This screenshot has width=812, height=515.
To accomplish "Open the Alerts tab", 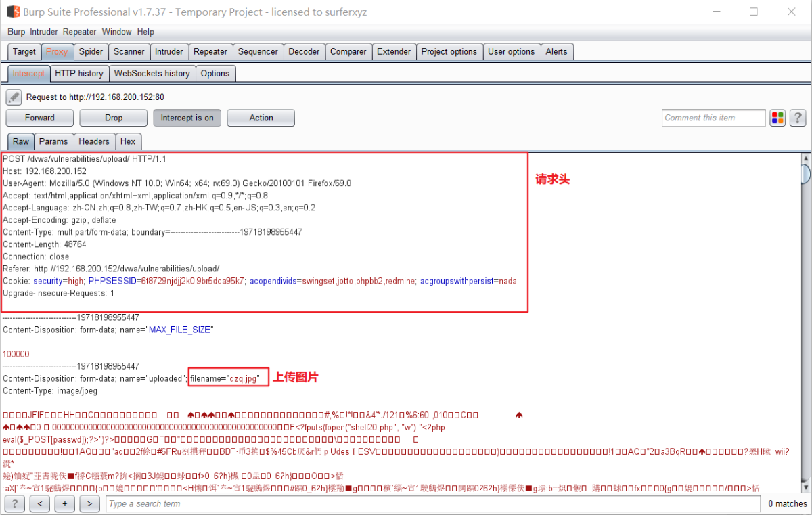I will pos(557,51).
